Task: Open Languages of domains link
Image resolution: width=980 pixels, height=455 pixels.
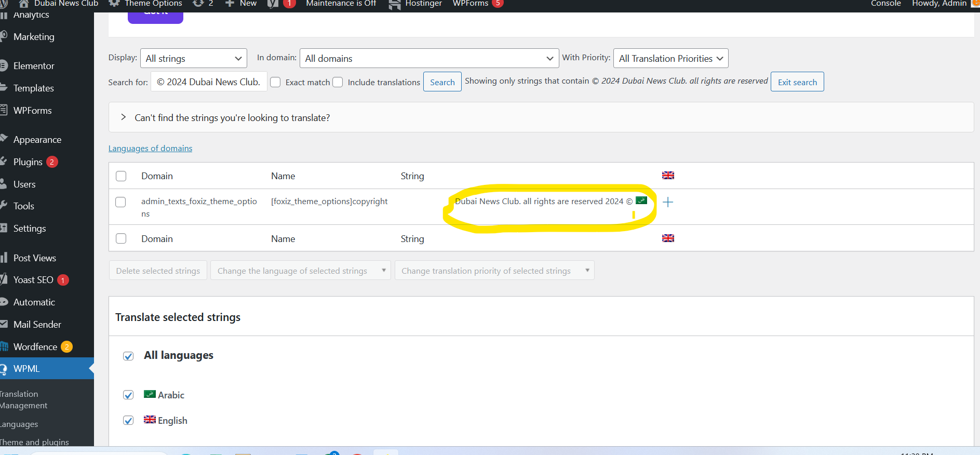Action: point(150,148)
